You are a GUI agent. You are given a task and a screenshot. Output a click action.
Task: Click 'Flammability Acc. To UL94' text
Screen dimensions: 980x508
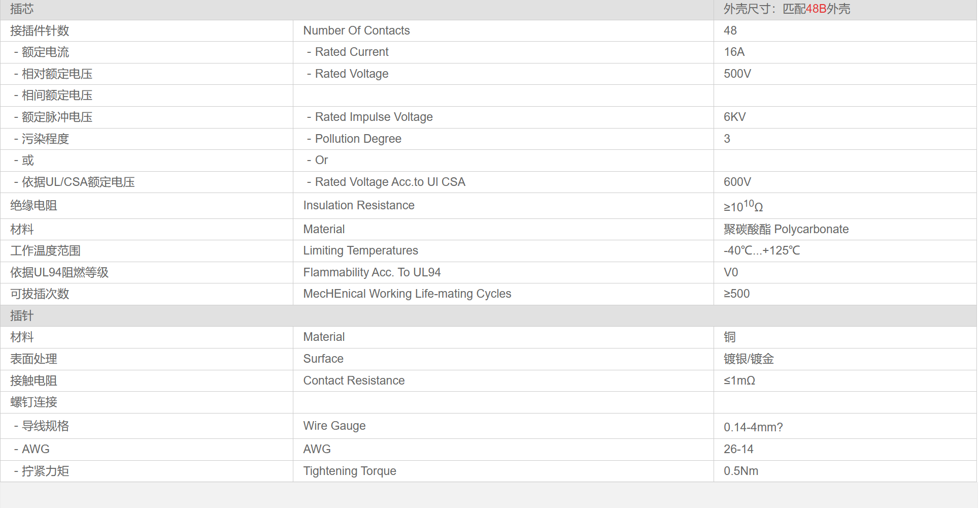tap(372, 272)
